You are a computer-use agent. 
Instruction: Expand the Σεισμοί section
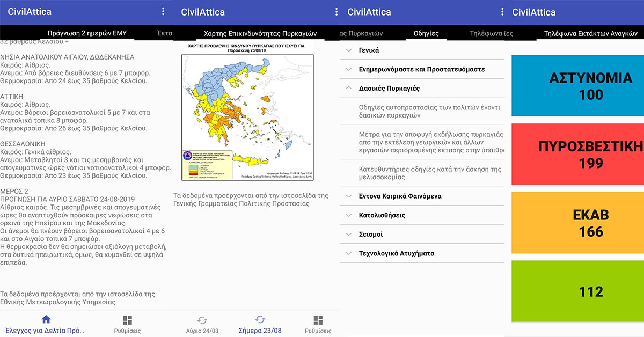click(422, 234)
